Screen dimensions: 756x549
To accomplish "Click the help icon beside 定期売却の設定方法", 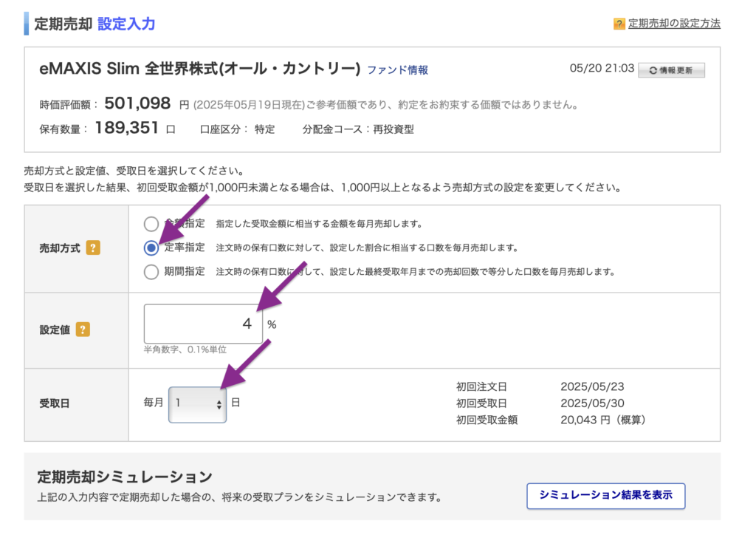I will (619, 24).
